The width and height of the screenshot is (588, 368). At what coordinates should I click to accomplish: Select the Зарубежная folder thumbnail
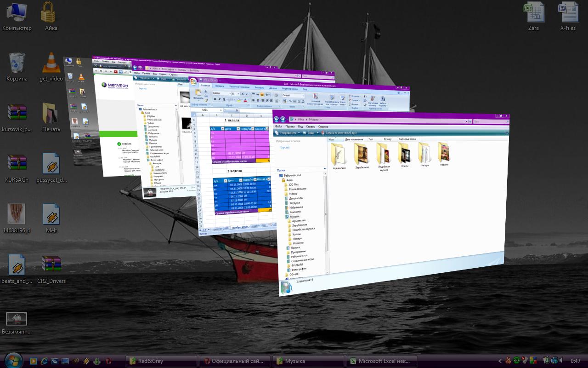click(361, 154)
